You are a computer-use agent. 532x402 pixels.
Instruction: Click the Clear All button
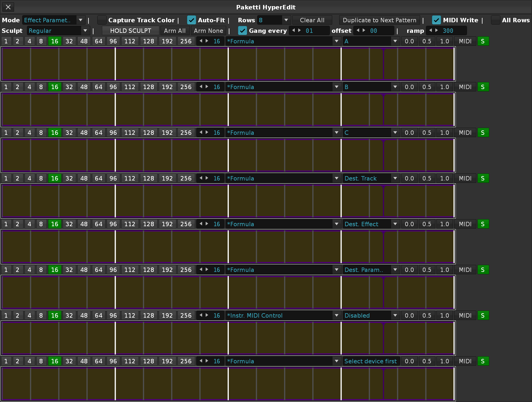click(312, 20)
